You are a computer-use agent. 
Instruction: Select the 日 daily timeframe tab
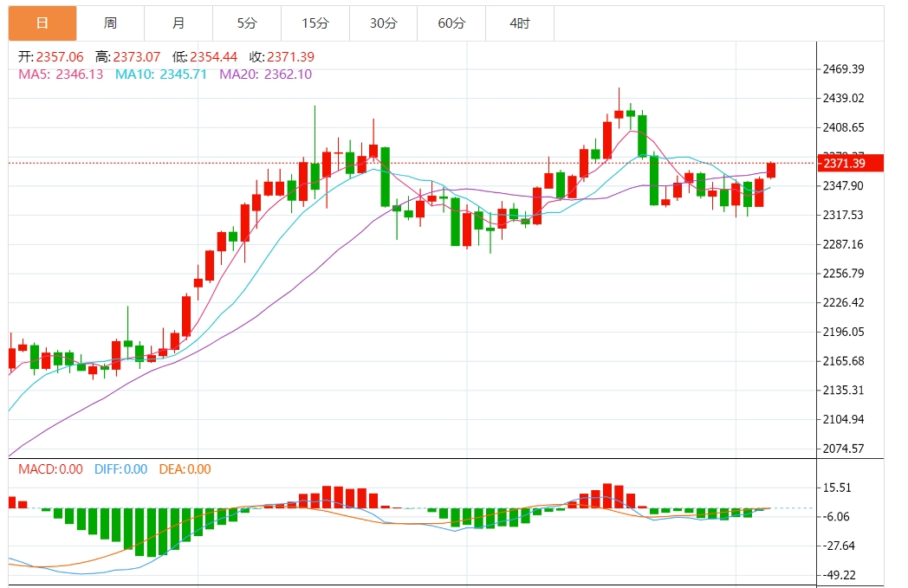click(42, 23)
